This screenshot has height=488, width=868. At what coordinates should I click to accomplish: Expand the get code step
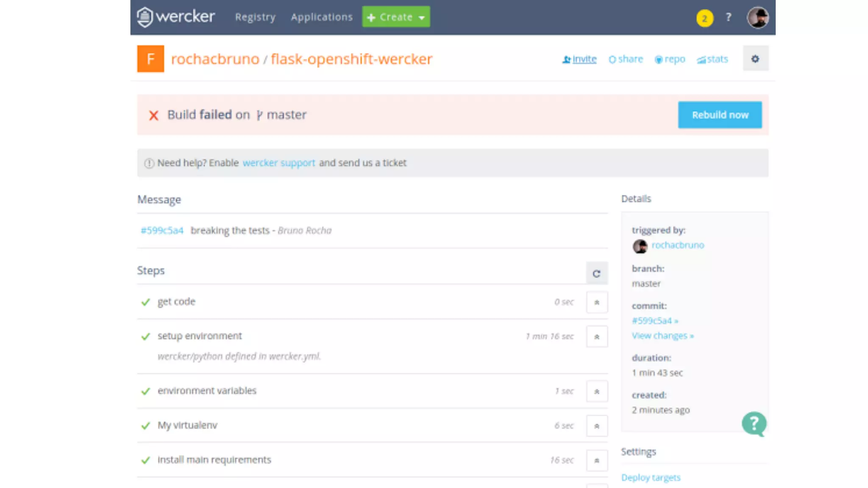597,302
